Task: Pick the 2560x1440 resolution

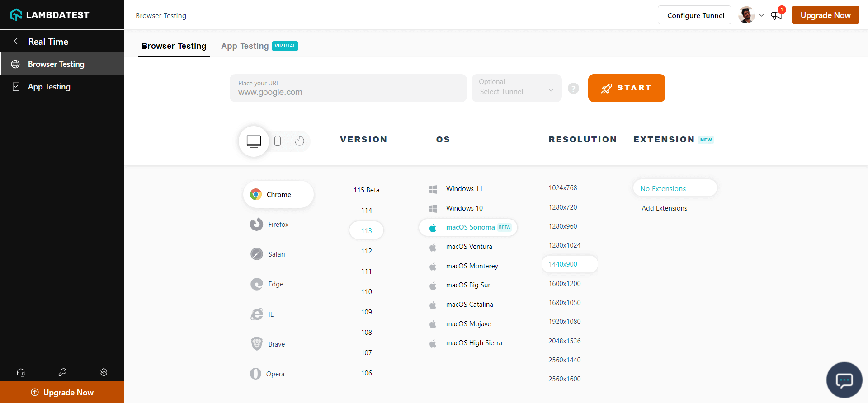Action: pyautogui.click(x=565, y=360)
